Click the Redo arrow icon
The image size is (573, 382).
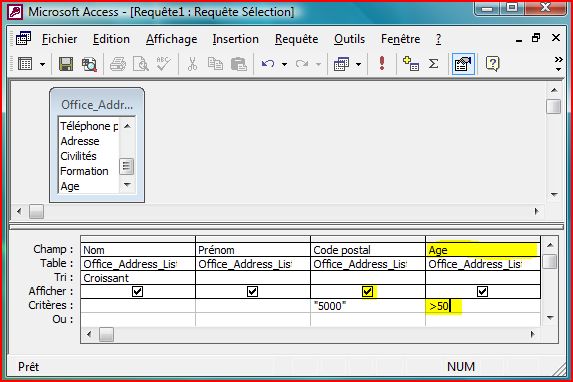click(302, 64)
